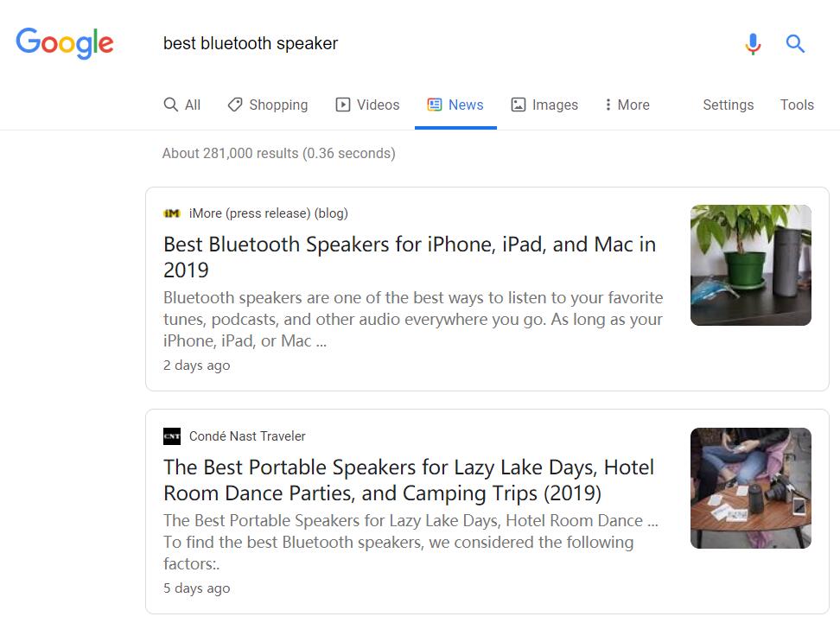Image resolution: width=840 pixels, height=623 pixels.
Task: Expand the More menu
Action: [x=627, y=105]
